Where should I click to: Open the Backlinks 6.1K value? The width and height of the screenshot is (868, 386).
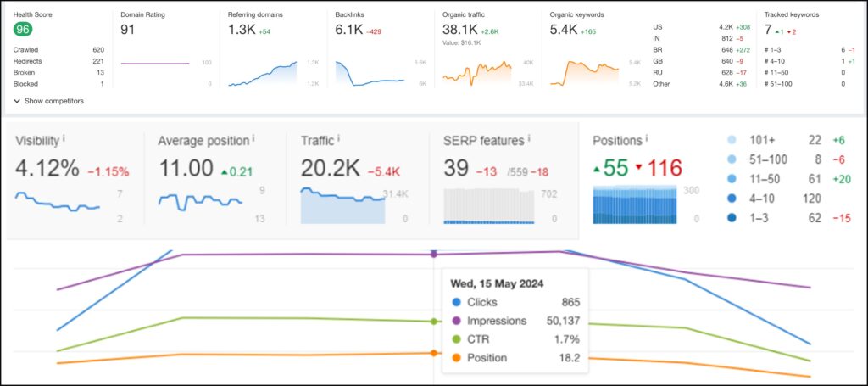tap(350, 31)
